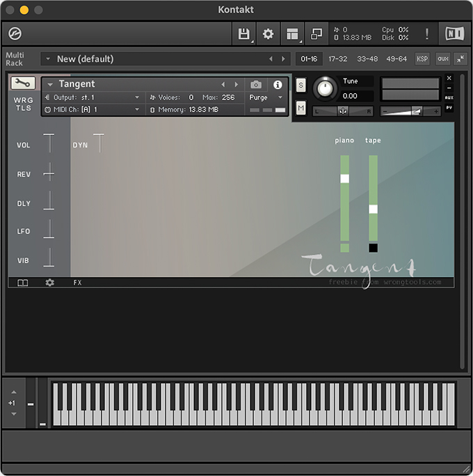Take snapshot with camera icon
Viewport: 473px width, 476px height.
tap(256, 85)
